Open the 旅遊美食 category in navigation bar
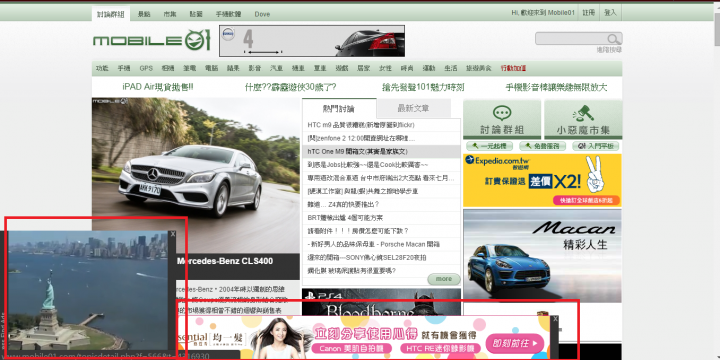Screen dimensions: 720x360 (478, 68)
